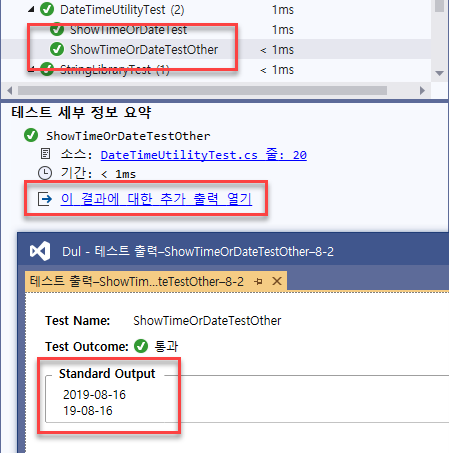Click the output arrow icon beside 추가 출력 link

[45, 199]
